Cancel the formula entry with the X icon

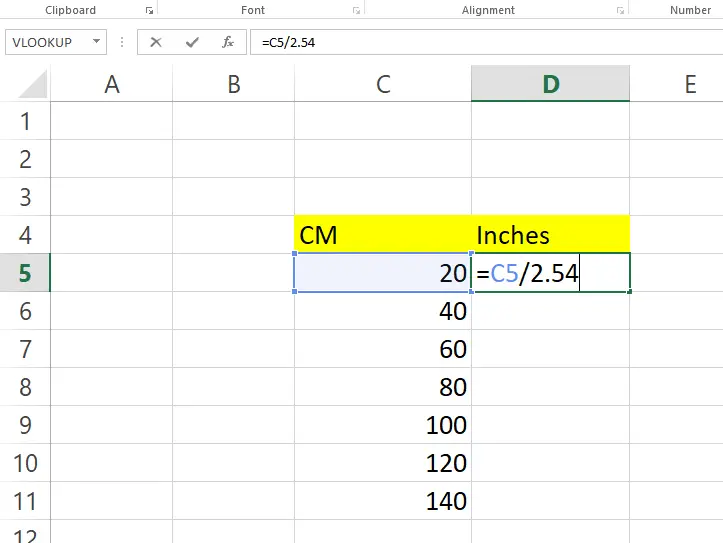tap(156, 42)
